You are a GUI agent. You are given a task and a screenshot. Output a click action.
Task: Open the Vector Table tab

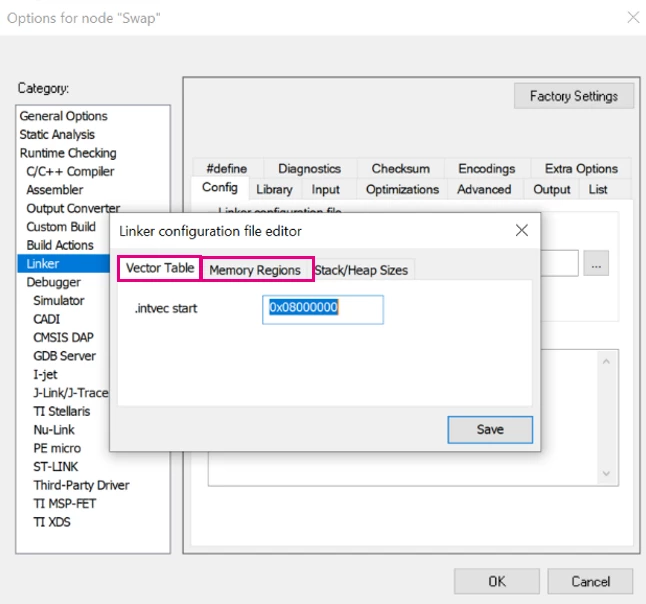pyautogui.click(x=160, y=268)
